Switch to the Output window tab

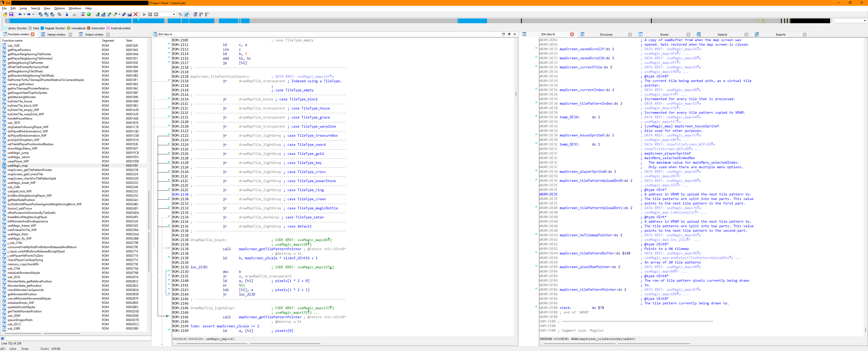[94, 34]
